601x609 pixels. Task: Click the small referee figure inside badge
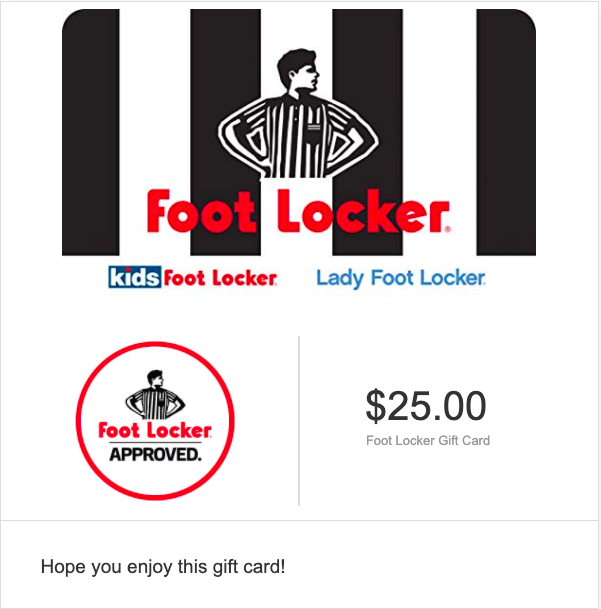click(x=155, y=394)
